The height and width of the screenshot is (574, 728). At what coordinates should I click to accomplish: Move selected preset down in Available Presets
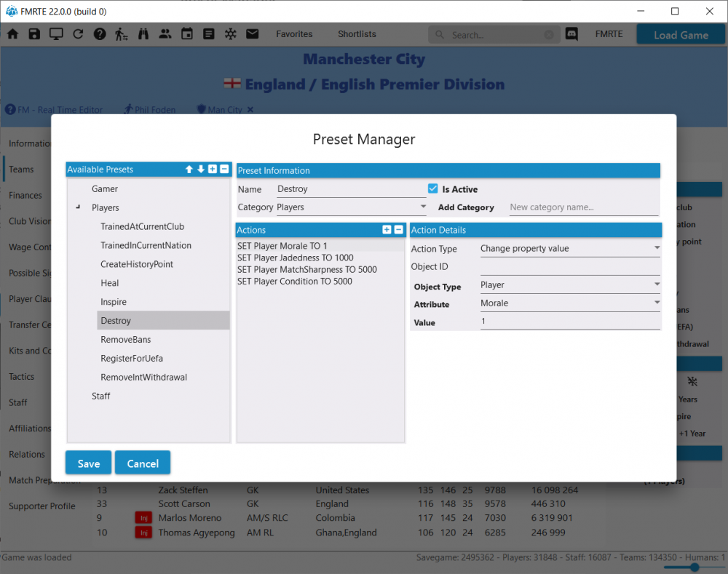201,170
